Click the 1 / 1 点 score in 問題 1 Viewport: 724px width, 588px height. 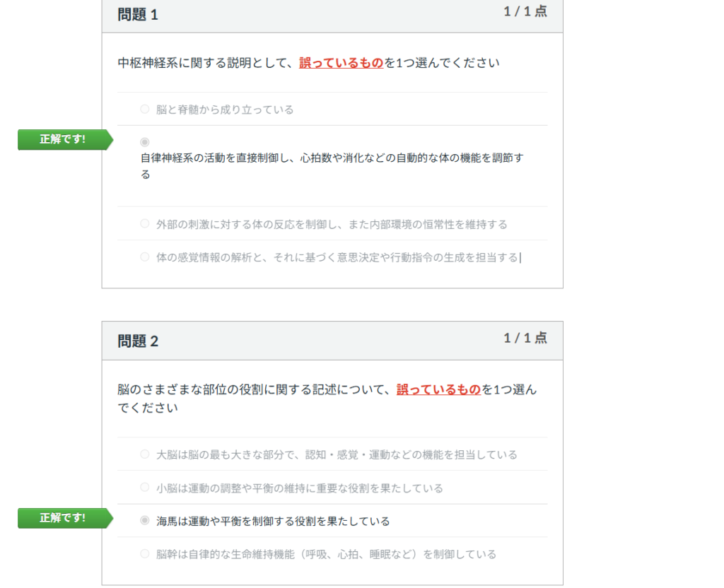(x=525, y=11)
